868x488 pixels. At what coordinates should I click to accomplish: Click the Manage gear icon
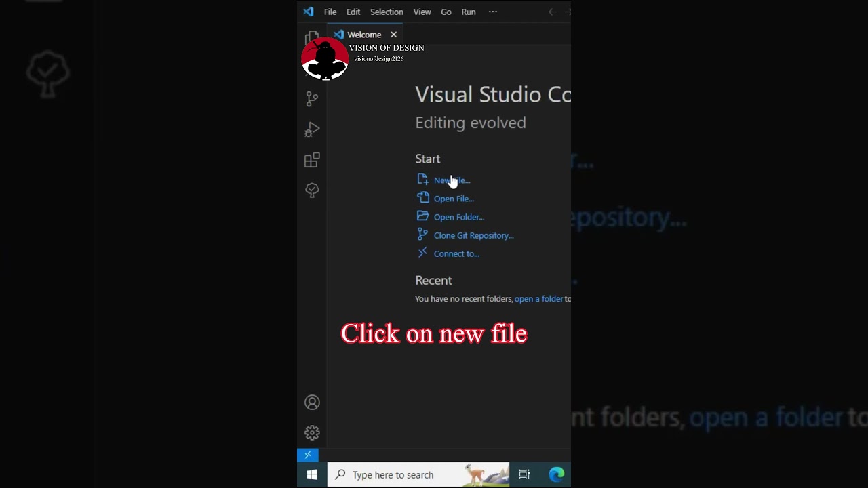(x=312, y=432)
